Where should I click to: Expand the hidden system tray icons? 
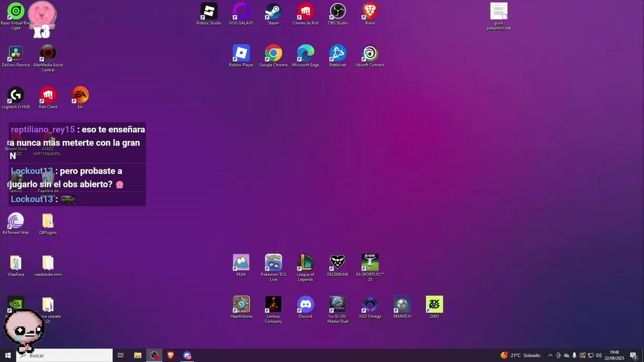pos(550,355)
